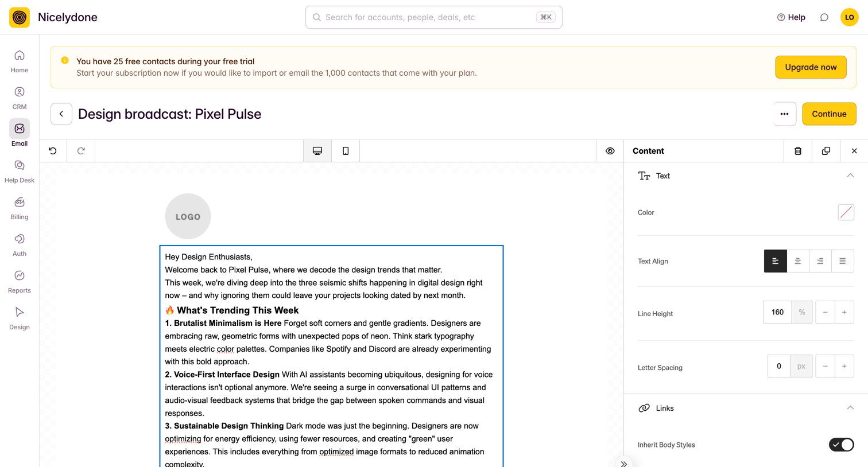Open the three-dots more options menu
This screenshot has height=467, width=868.
[784, 114]
